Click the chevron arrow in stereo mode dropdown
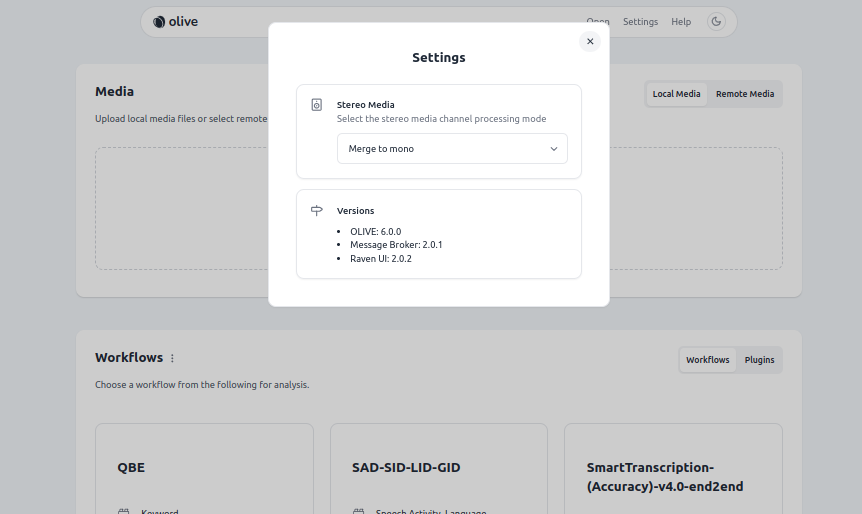 click(x=554, y=149)
